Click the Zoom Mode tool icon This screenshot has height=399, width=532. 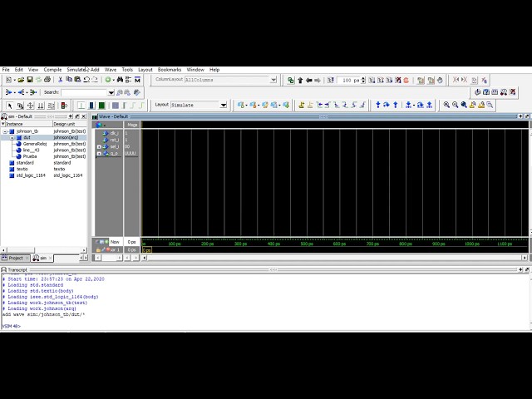tap(20, 106)
